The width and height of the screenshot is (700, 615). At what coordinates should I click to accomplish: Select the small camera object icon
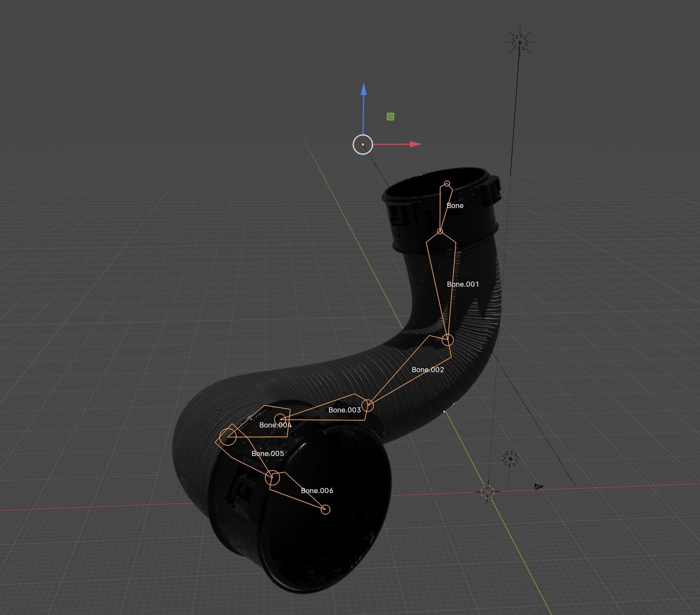pos(538,486)
